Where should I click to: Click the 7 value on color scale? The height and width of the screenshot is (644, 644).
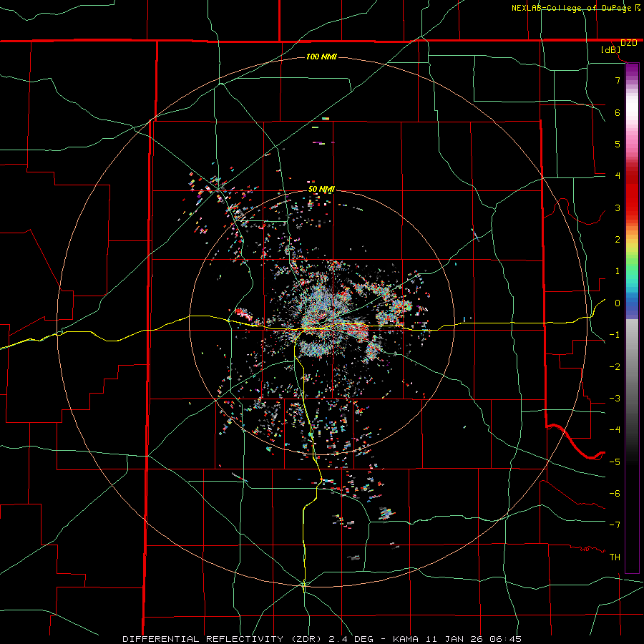pos(618,80)
